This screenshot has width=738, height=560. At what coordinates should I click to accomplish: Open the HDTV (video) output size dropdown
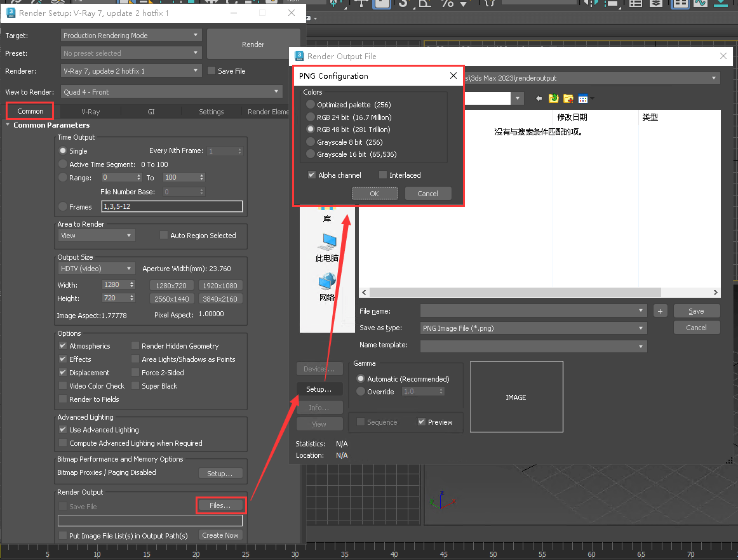tap(97, 269)
